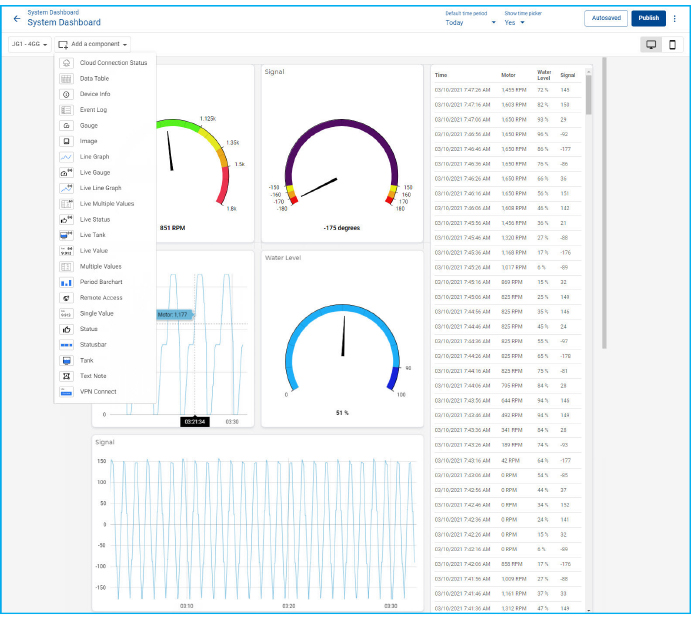
Task: Click the back arrow icon
Action: click(x=17, y=19)
